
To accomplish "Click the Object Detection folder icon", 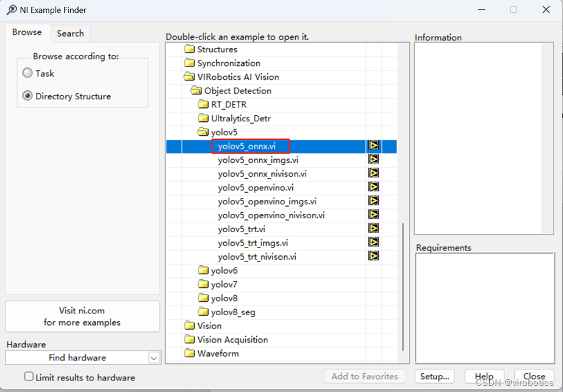I will [196, 90].
